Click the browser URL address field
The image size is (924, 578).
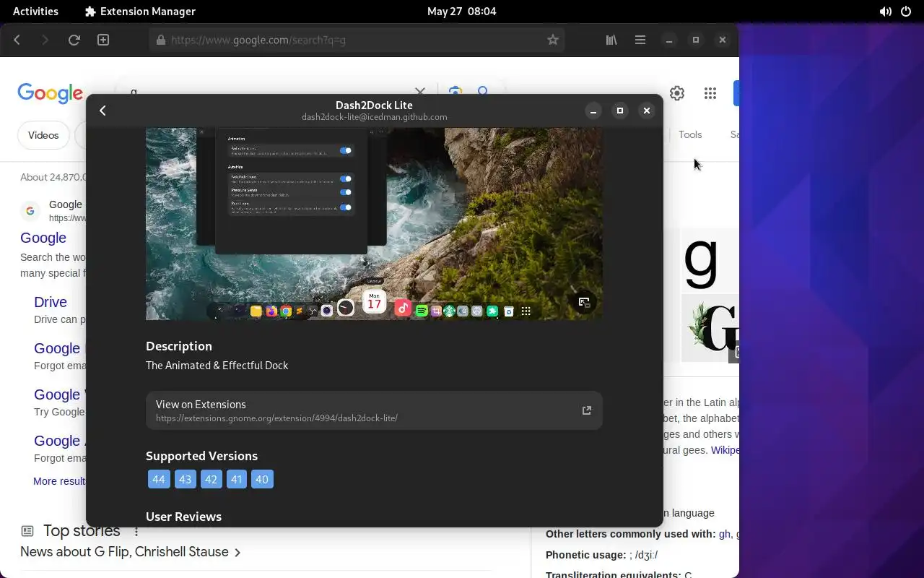click(357, 40)
